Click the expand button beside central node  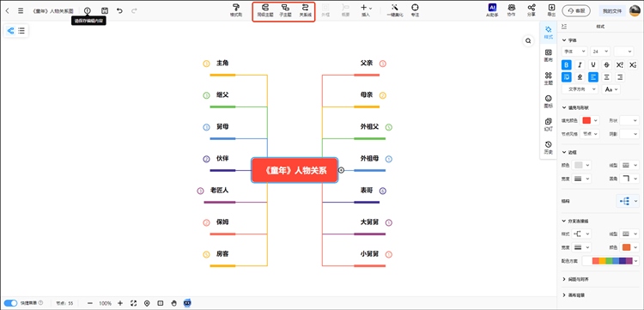tap(341, 170)
